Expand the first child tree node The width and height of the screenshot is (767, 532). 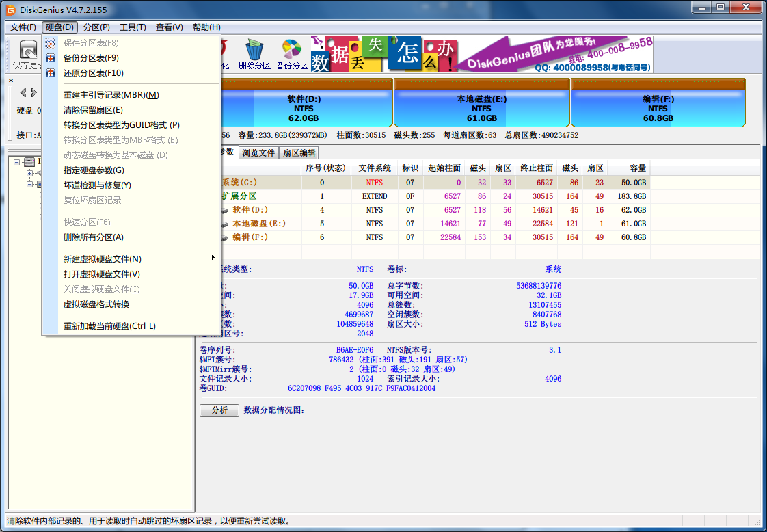[x=30, y=173]
